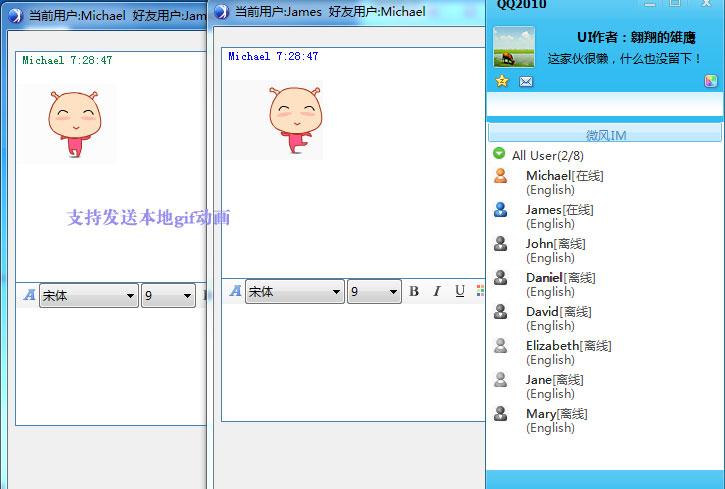Select contact Daniel[离线] in the list

point(561,278)
